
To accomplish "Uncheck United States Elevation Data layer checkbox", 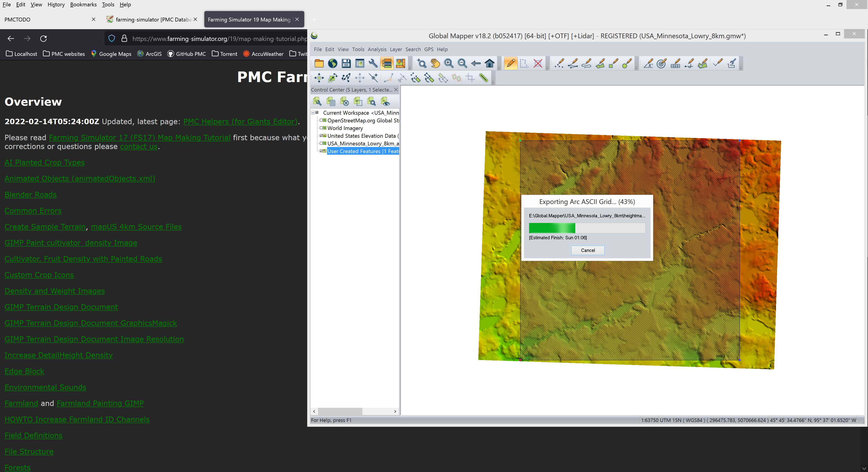I will [x=321, y=135].
